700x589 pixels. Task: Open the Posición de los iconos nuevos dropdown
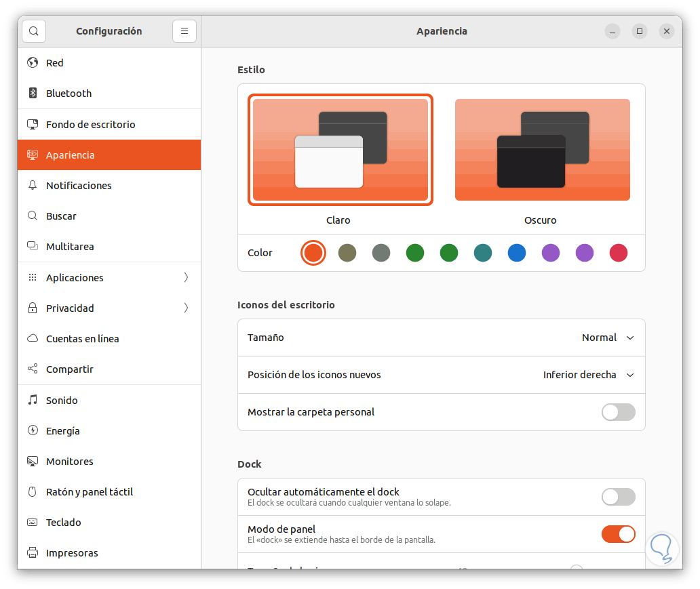[x=587, y=375]
